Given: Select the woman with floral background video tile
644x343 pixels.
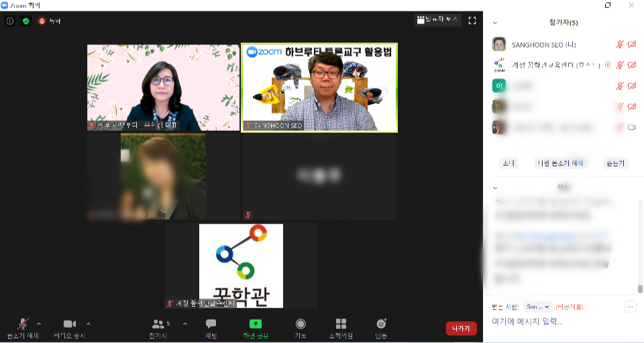Looking at the screenshot, I should coord(163,87).
